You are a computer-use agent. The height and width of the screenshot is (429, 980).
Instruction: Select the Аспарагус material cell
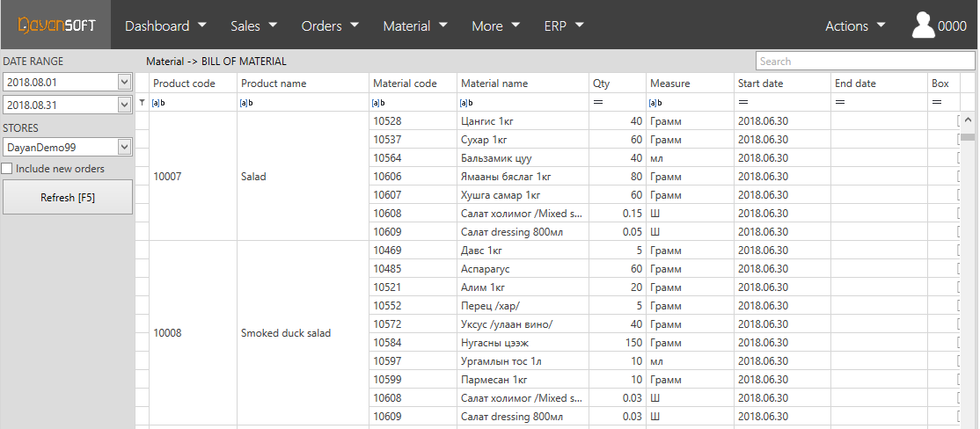523,268
